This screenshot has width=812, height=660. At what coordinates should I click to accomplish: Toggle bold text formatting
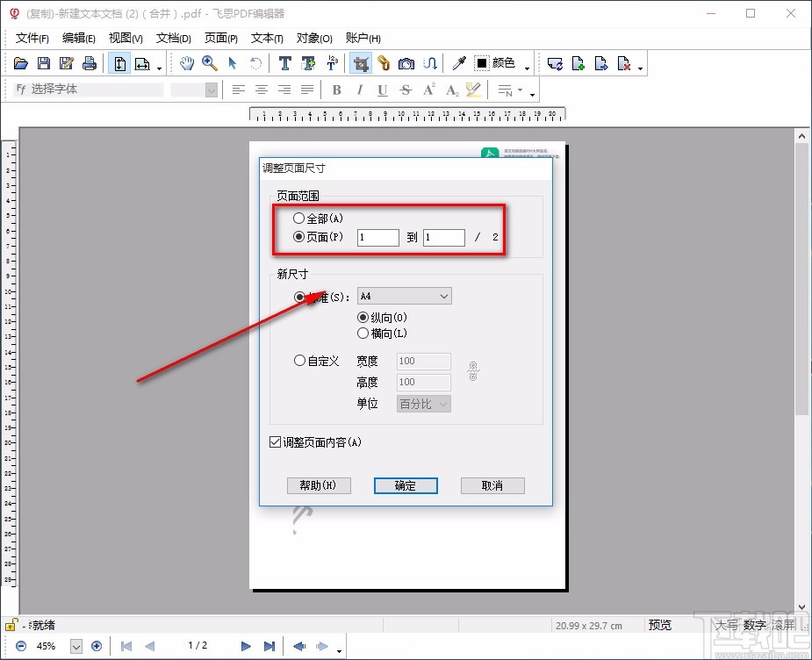(336, 89)
